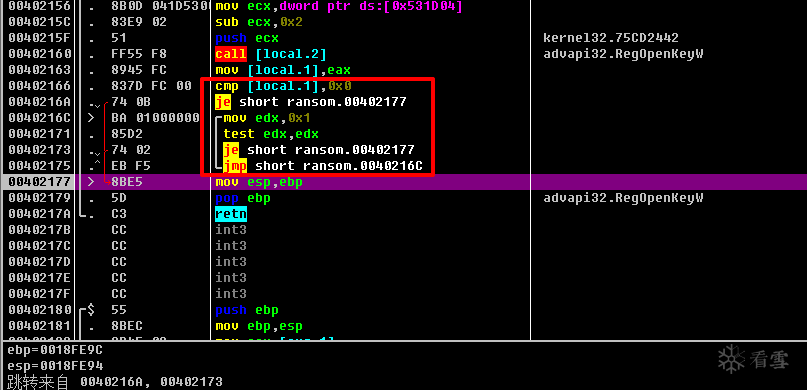Click the RegOpenKeyW comment on the call row

click(623, 54)
